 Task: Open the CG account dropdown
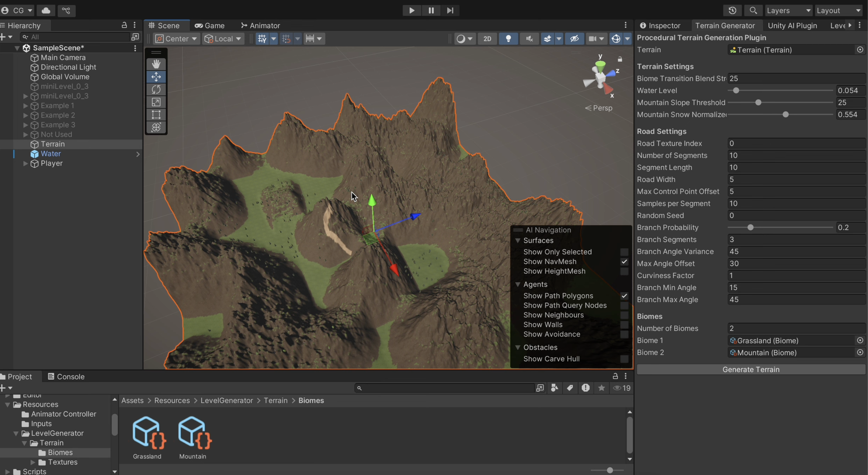(x=17, y=10)
